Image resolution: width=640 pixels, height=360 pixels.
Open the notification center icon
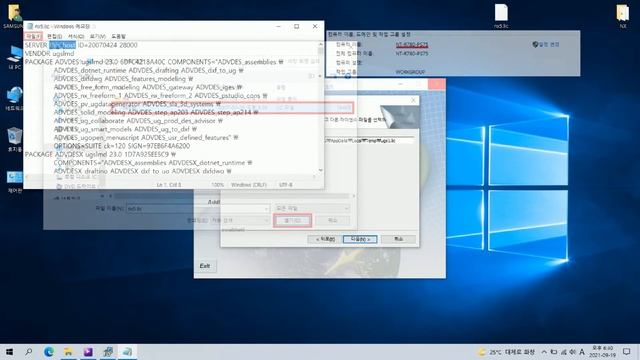click(x=627, y=352)
